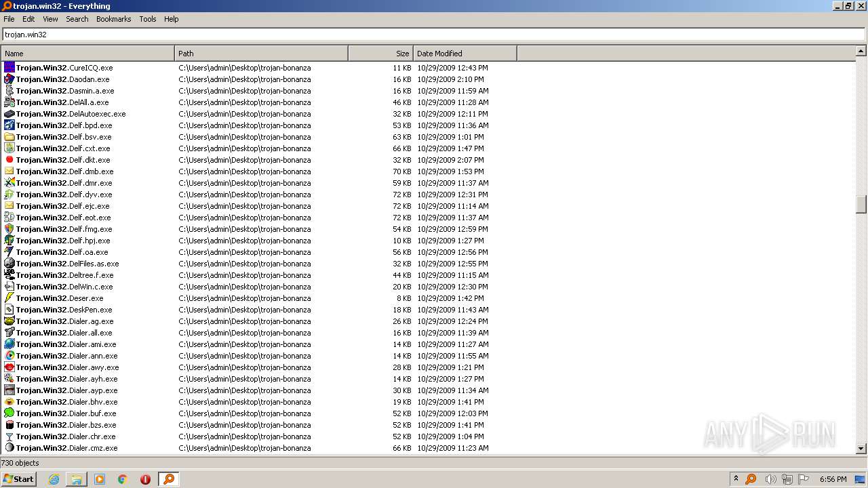This screenshot has height=488, width=868.
Task: Click the folder icon of Delf.bsv.exe
Action: 9,137
